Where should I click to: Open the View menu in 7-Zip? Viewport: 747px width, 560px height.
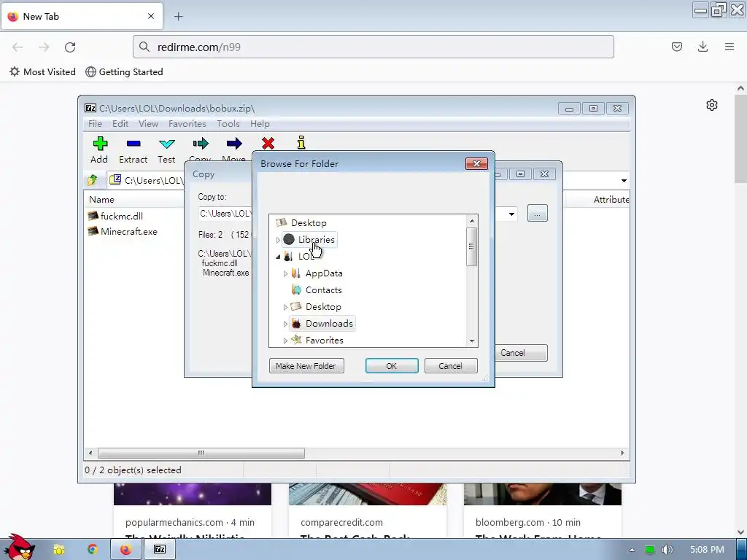[x=148, y=124]
